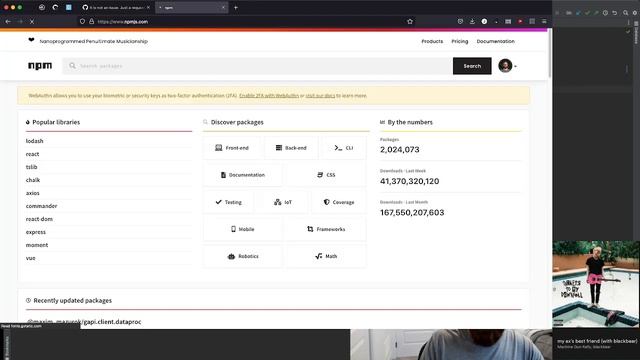The image size is (640, 360).
Task: Browse Mobile packages
Action: (x=242, y=229)
